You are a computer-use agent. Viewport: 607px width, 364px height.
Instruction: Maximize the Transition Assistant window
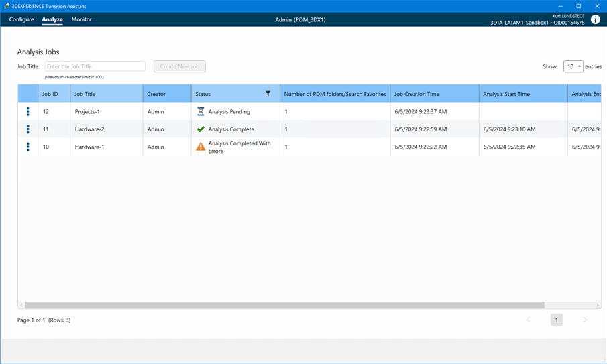coord(579,6)
